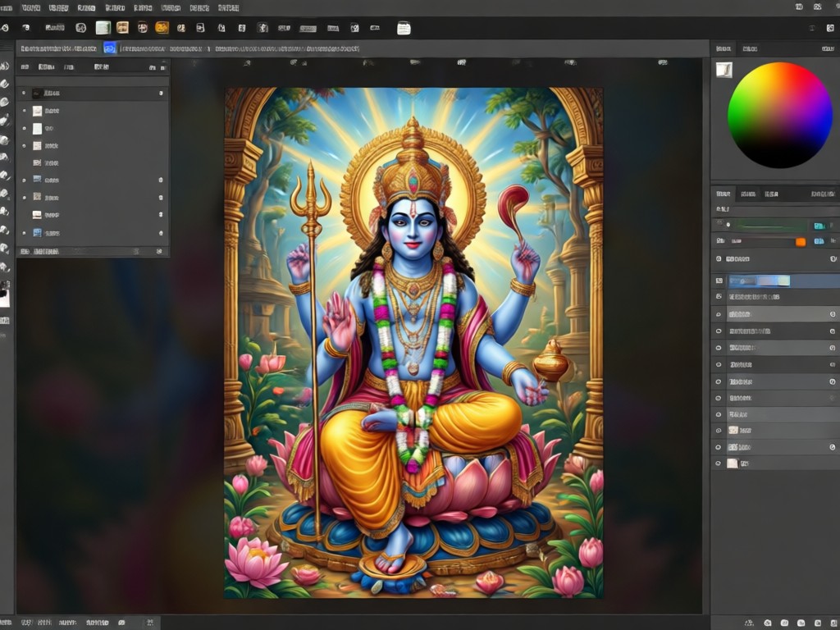Click the green slider track in the right panel
The image size is (840, 630).
pyautogui.click(x=770, y=226)
